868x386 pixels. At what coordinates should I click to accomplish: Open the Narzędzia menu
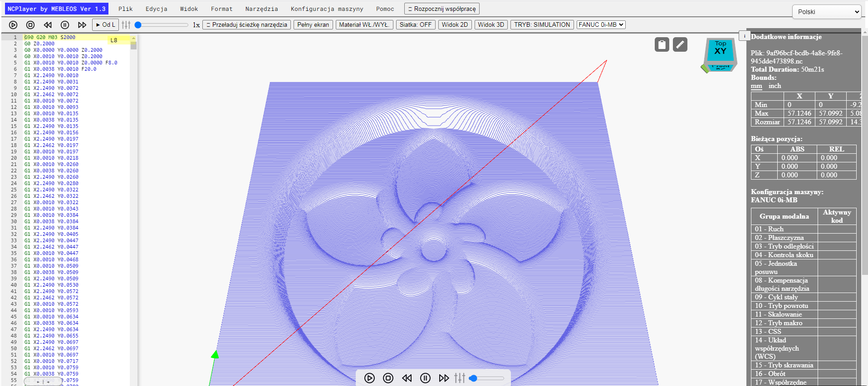262,9
